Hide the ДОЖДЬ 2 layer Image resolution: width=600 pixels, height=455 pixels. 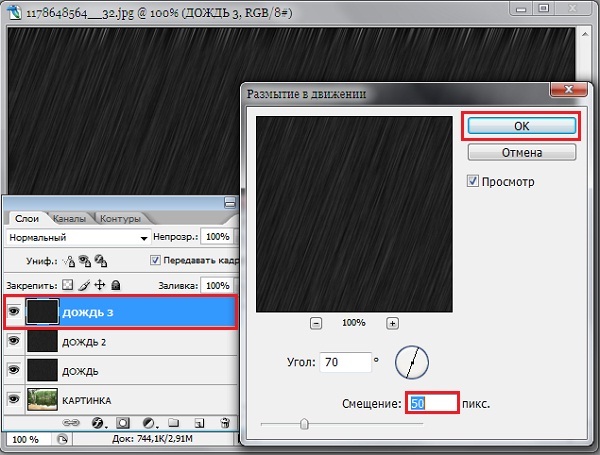pos(14,341)
